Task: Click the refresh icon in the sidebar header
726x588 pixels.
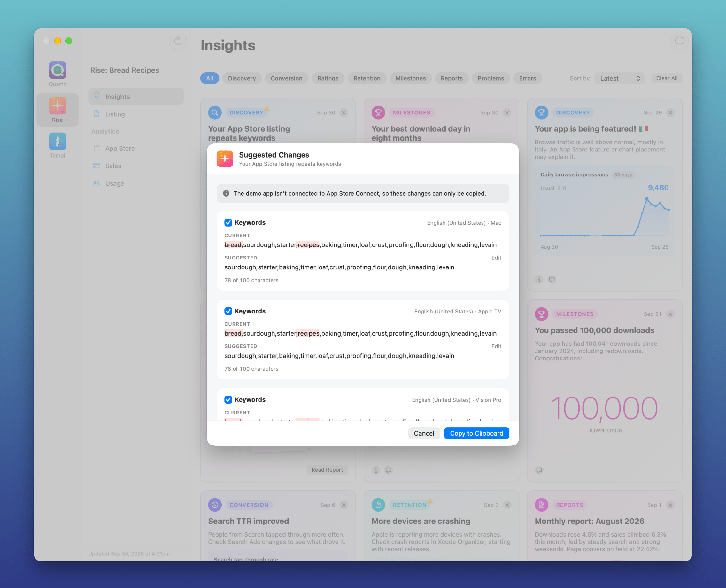Action: coord(178,41)
